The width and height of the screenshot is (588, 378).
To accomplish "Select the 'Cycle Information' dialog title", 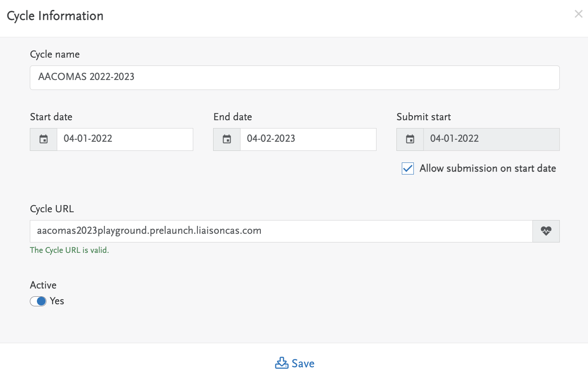I will (x=55, y=16).
